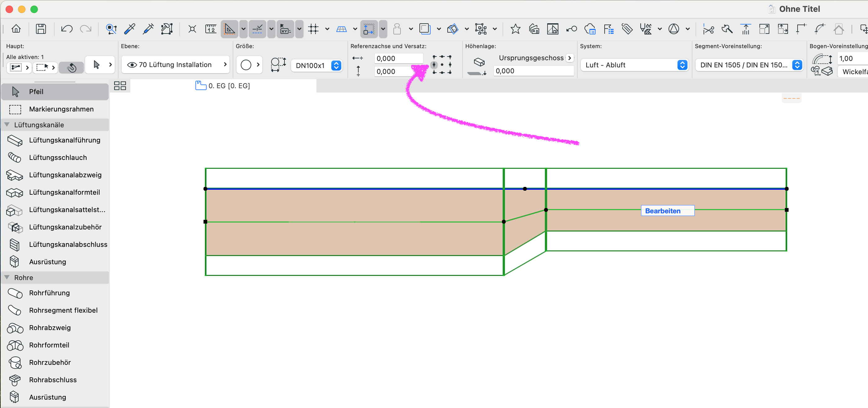Open the tab overview grid icon
868x408 pixels.
[x=120, y=86]
